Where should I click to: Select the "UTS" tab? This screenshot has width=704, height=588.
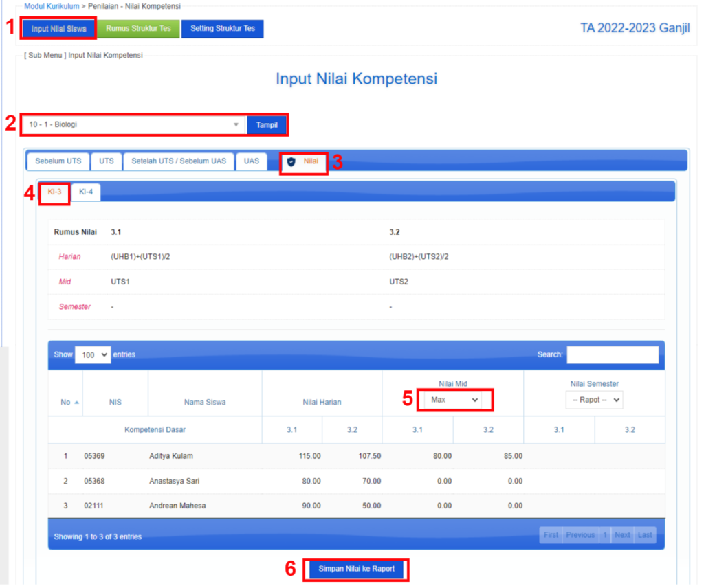coord(106,161)
